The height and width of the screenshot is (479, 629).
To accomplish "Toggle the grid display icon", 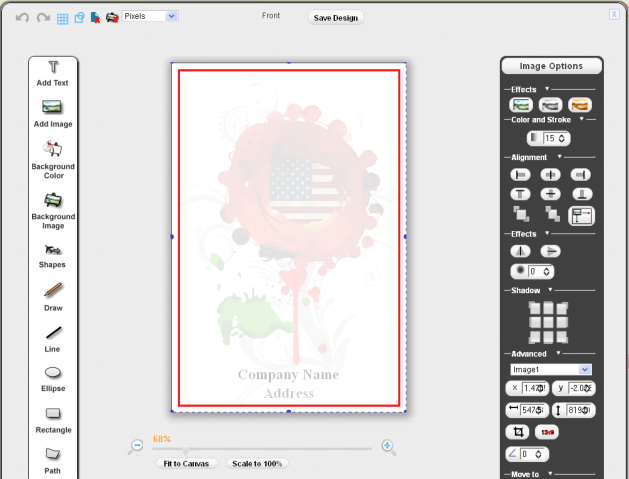I will pos(62,18).
